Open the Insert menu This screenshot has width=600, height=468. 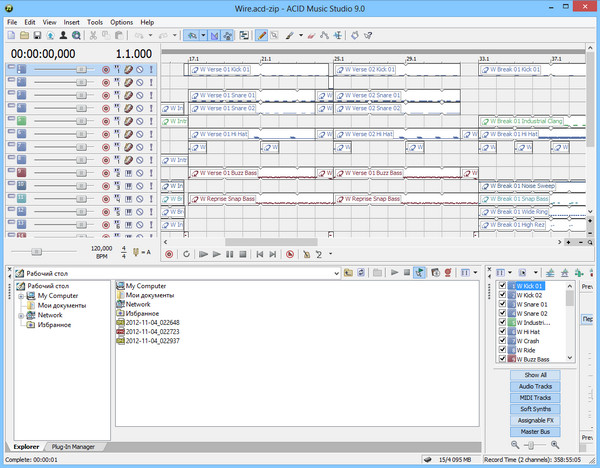click(x=72, y=21)
